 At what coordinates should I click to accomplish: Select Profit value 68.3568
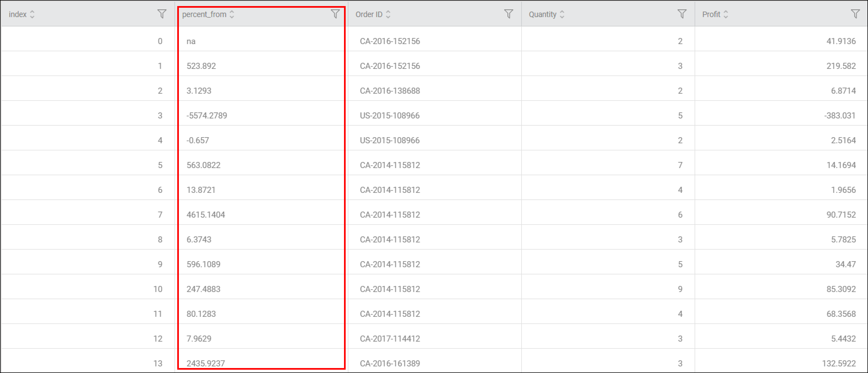point(841,314)
